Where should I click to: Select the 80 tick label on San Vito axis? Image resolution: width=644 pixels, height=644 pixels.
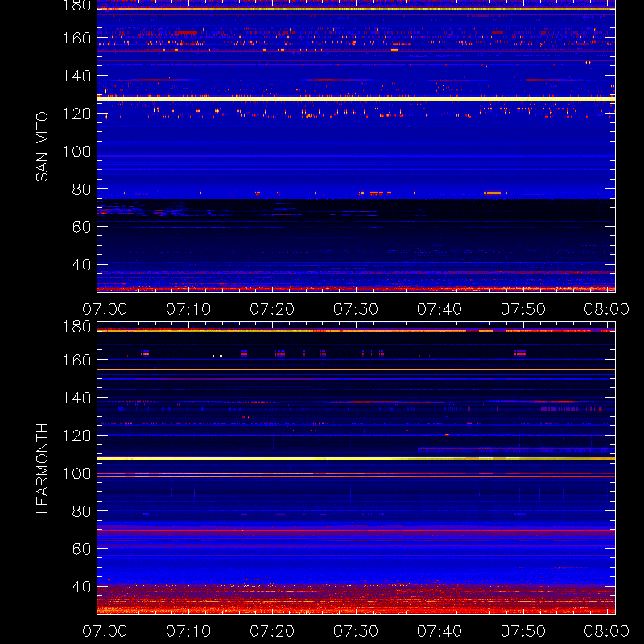point(81,189)
